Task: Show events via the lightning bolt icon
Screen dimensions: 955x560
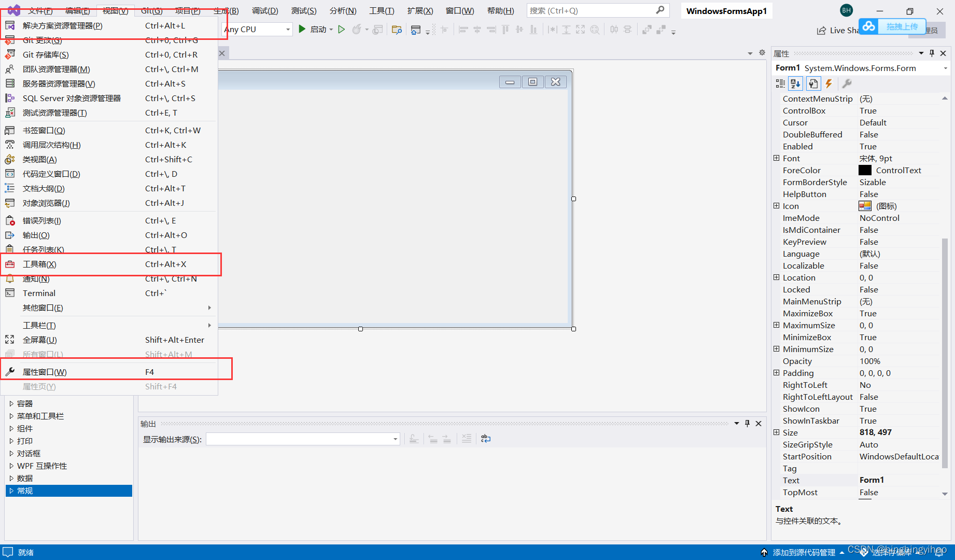Action: tap(829, 83)
